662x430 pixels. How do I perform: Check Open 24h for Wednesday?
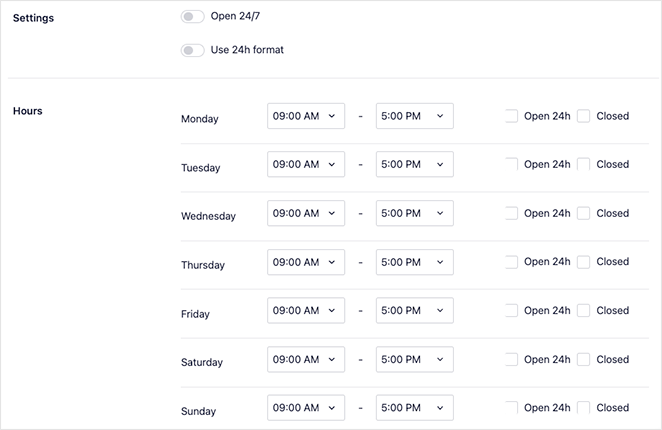(511, 213)
